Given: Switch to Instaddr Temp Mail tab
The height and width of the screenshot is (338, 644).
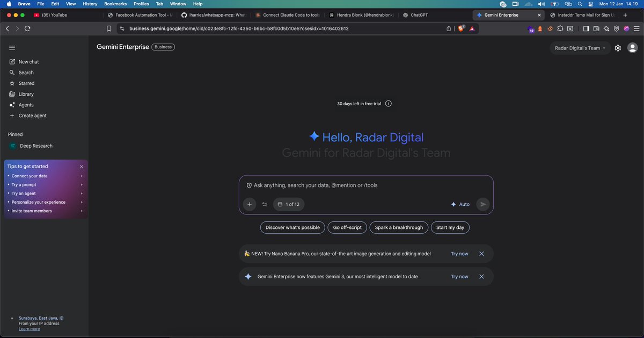Looking at the screenshot, I should pos(582,15).
